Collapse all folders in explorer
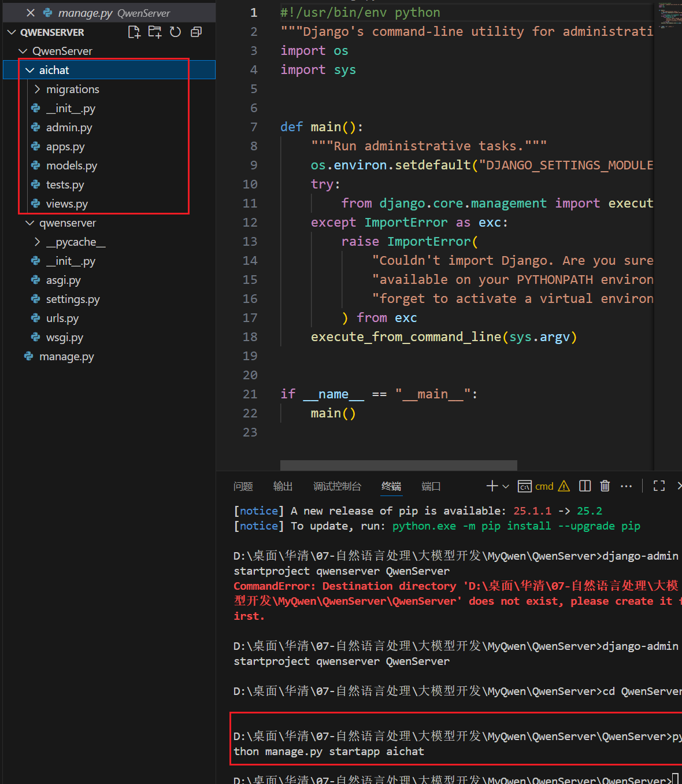 coord(197,32)
